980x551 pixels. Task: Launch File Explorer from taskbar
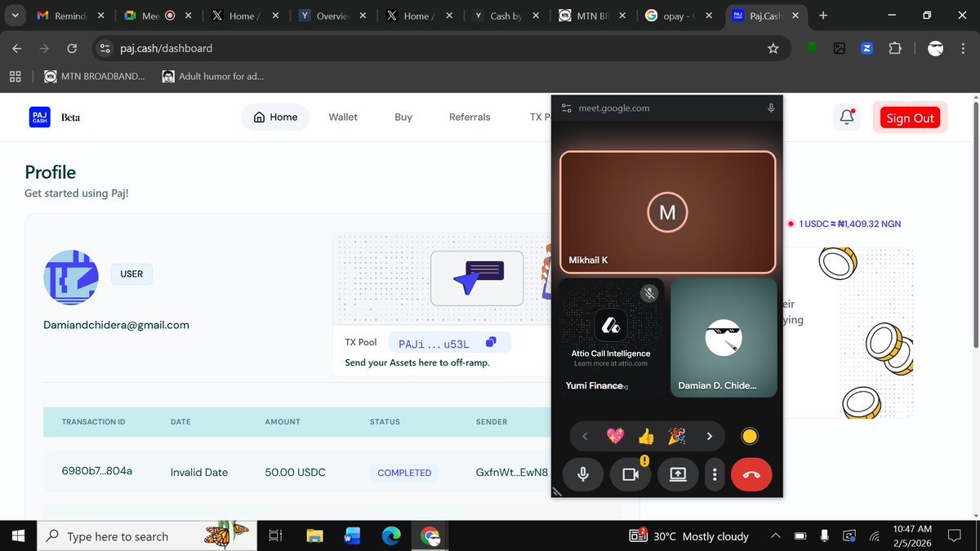[314, 536]
